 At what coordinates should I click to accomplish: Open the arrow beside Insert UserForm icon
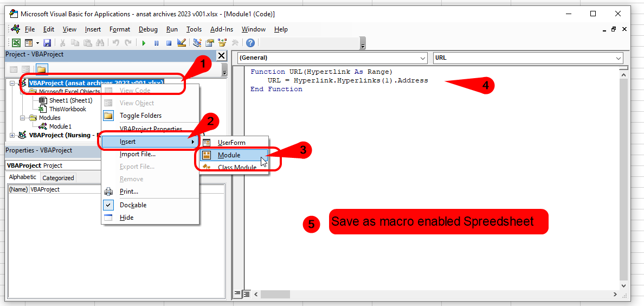tap(37, 43)
